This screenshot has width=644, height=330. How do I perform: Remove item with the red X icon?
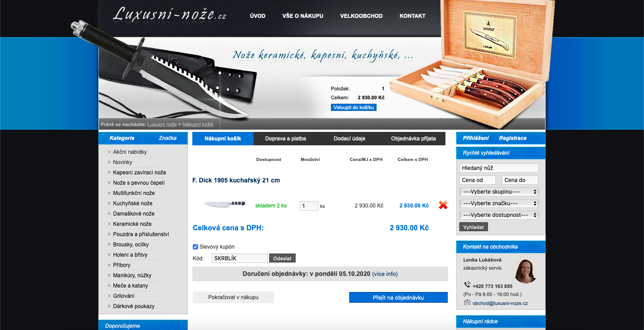(443, 205)
